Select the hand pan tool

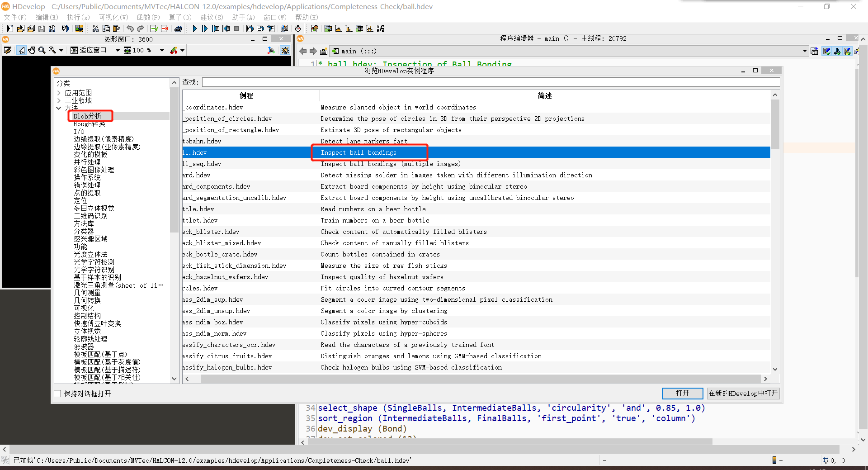32,50
